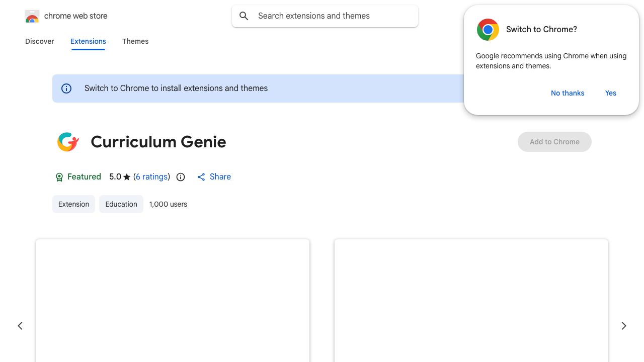Open the first screenshot thumbnail
This screenshot has width=644, height=362.
click(173, 301)
